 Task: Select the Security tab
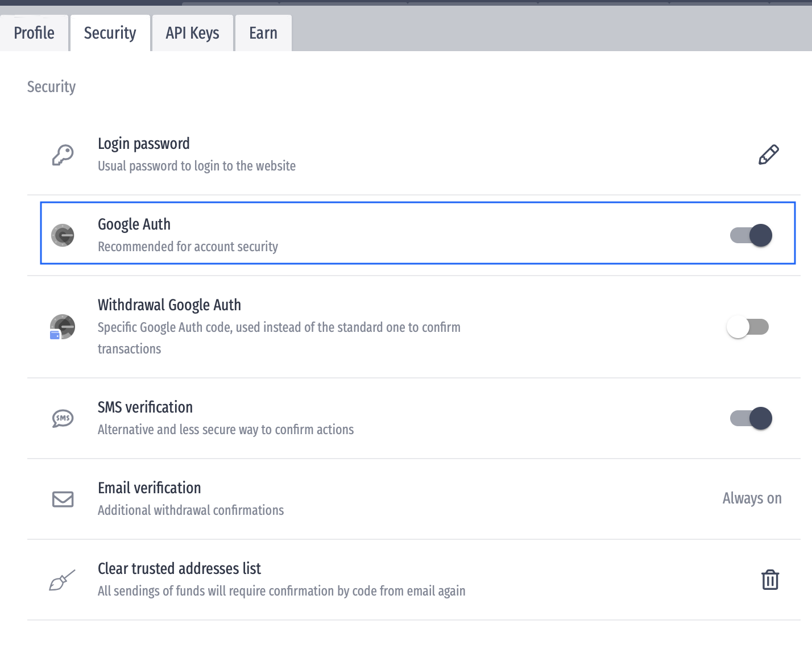pyautogui.click(x=110, y=33)
